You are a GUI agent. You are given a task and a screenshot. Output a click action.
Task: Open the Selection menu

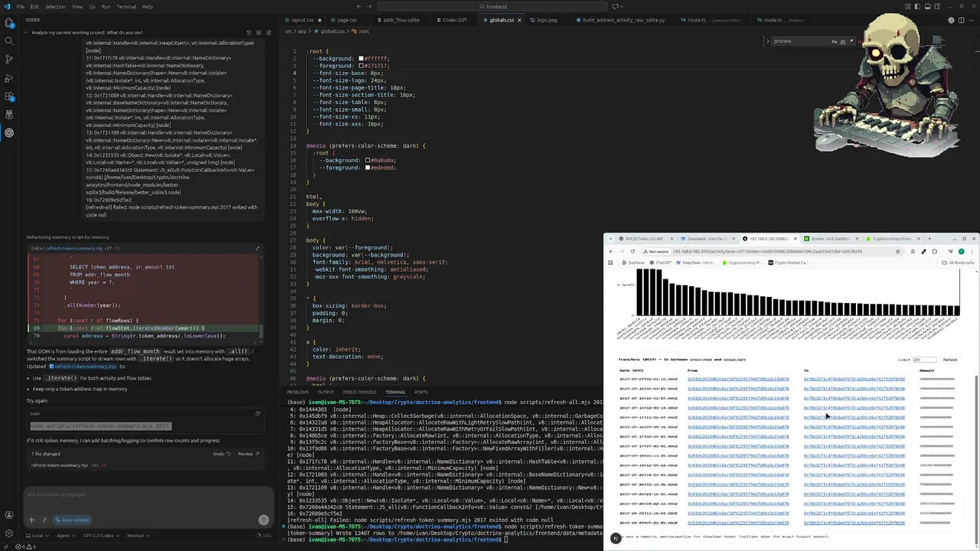(55, 6)
